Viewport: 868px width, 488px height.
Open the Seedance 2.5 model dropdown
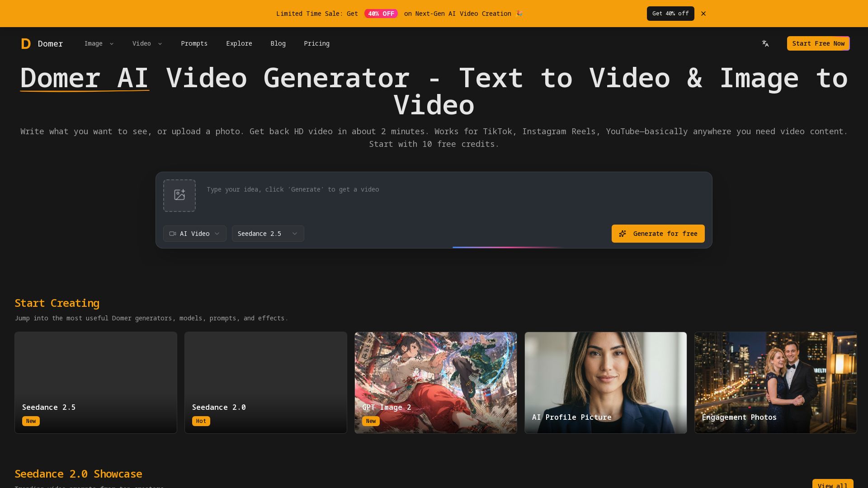click(x=268, y=234)
